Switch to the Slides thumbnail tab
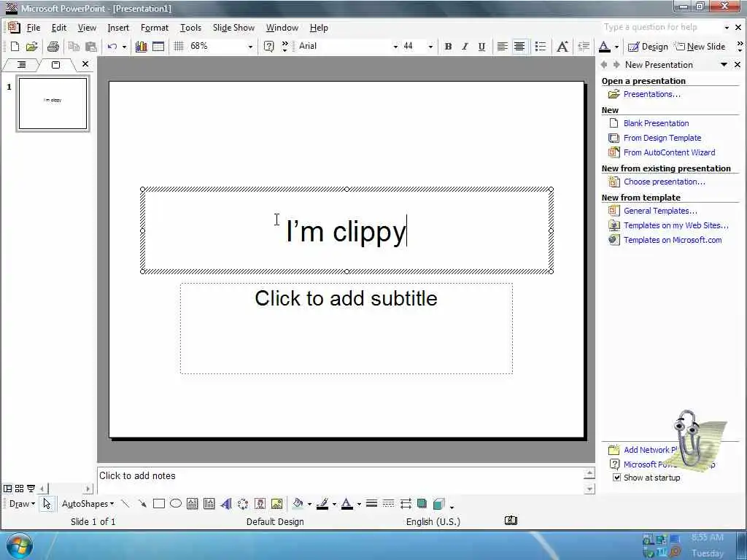 55,64
